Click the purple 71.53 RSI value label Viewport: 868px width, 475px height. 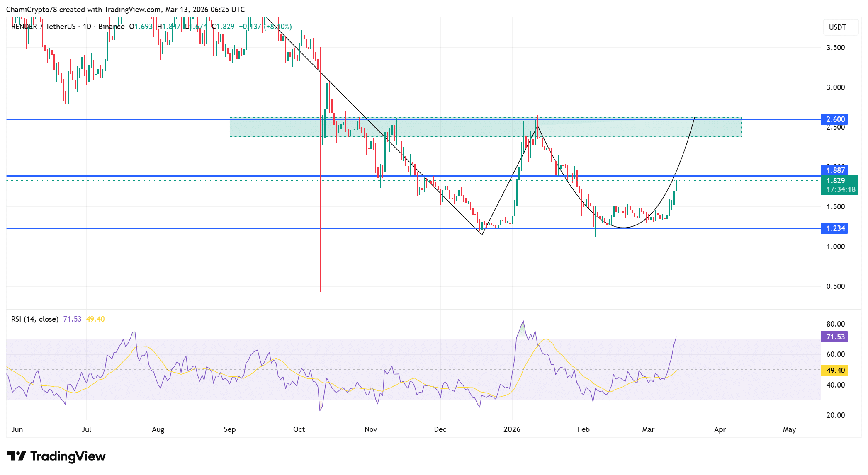coord(834,337)
